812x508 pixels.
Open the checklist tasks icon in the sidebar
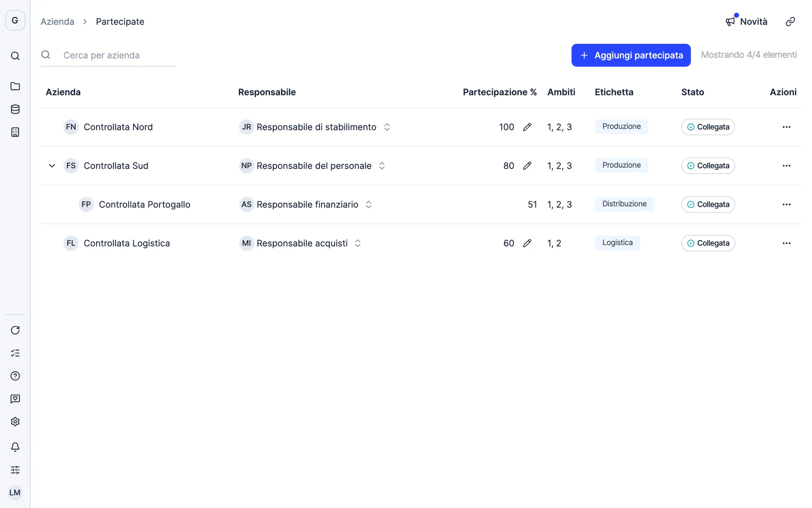15,353
